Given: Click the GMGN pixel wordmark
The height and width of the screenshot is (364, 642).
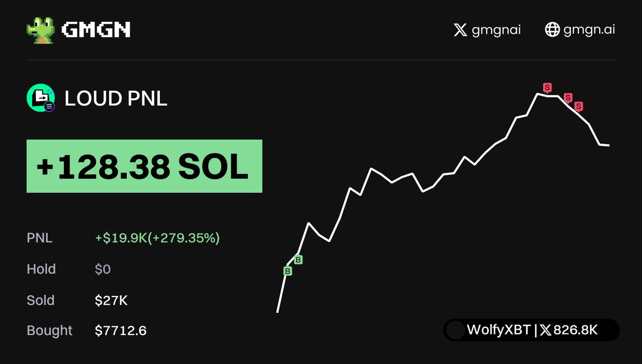Looking at the screenshot, I should 96,29.
